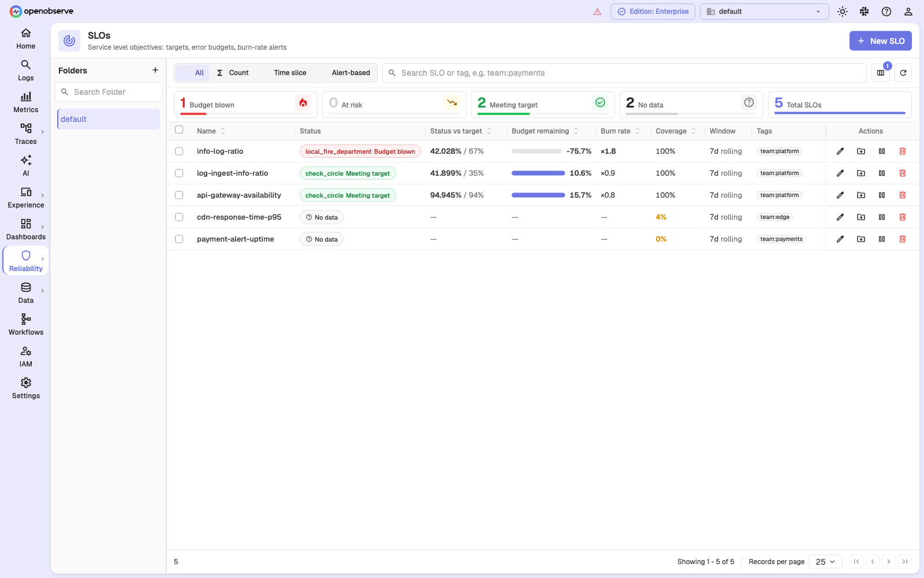This screenshot has height=578, width=924.
Task: Click info-log-ratio budget remaining bar
Action: [536, 151]
